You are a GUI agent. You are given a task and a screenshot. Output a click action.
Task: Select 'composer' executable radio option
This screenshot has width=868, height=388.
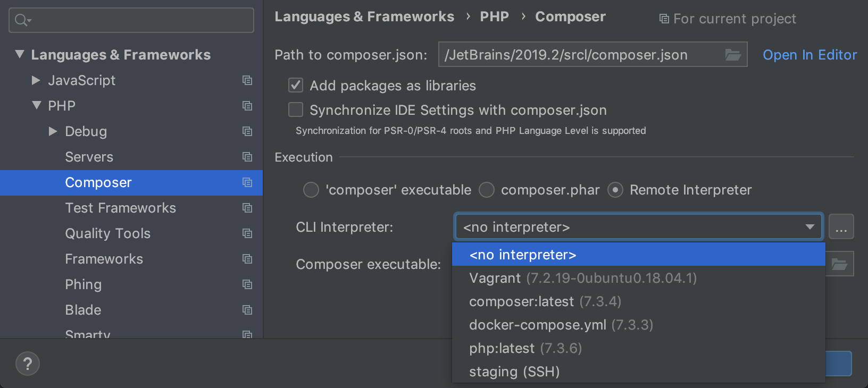coord(311,190)
